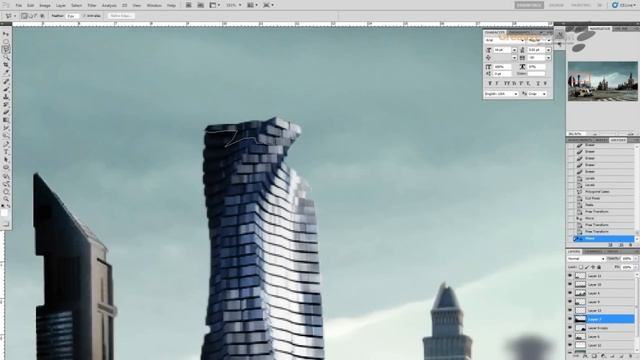Open the Image menu
This screenshot has height=360, width=640.
pyautogui.click(x=45, y=5)
